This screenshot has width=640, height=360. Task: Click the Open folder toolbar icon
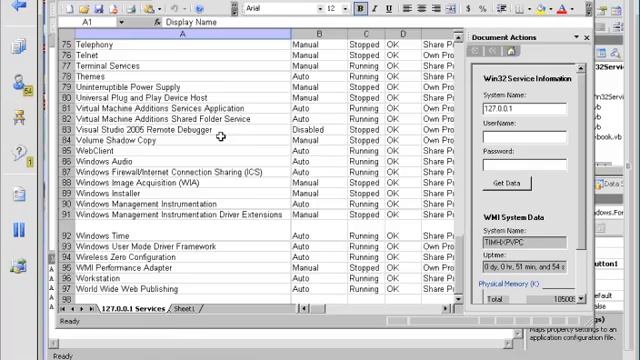(x=84, y=9)
